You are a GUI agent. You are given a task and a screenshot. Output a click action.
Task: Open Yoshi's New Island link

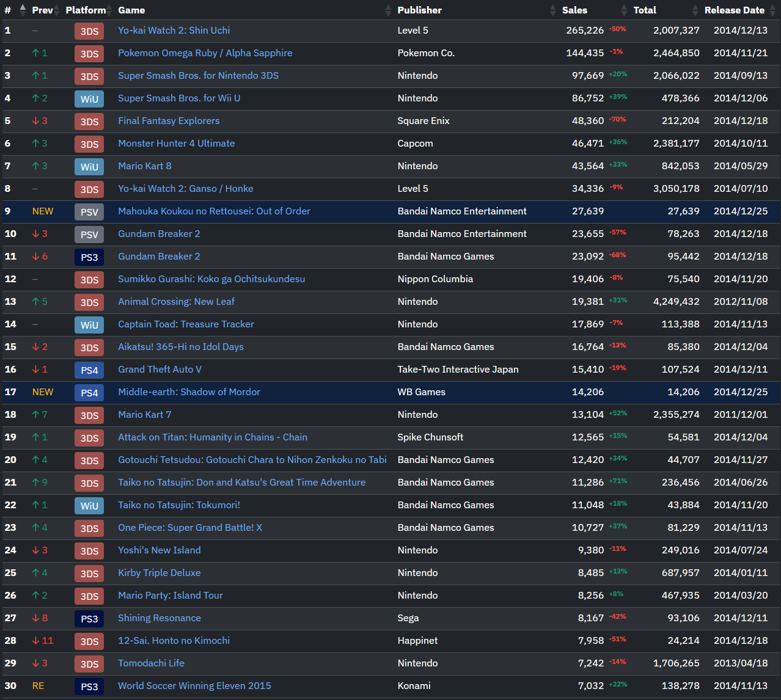[x=159, y=550]
